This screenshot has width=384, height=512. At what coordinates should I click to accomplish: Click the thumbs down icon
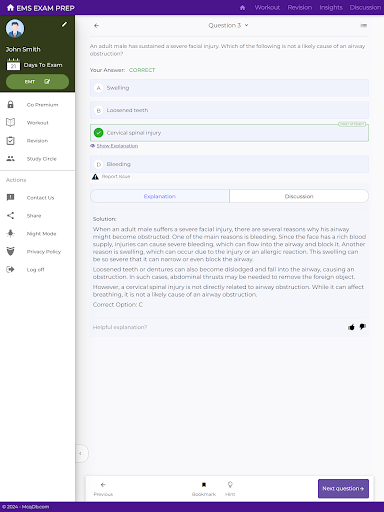pyautogui.click(x=363, y=327)
